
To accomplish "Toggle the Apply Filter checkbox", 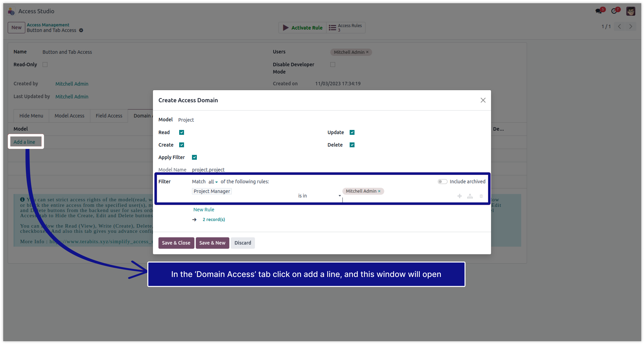I will pos(194,157).
